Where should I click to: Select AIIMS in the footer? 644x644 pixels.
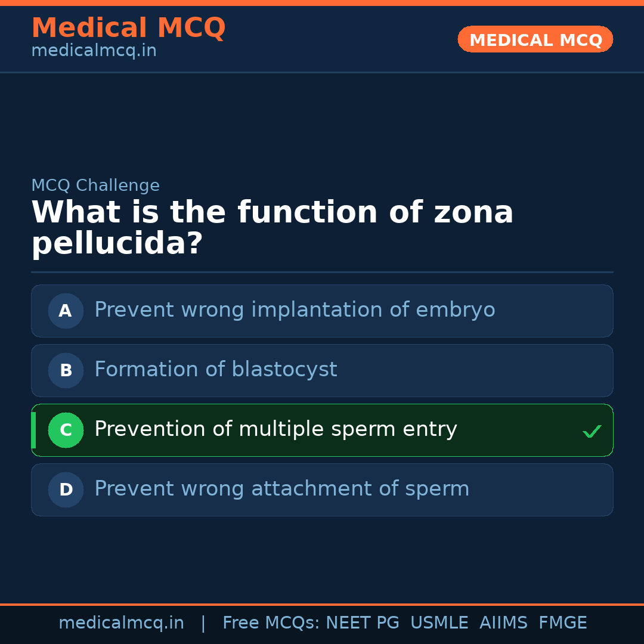click(x=503, y=623)
